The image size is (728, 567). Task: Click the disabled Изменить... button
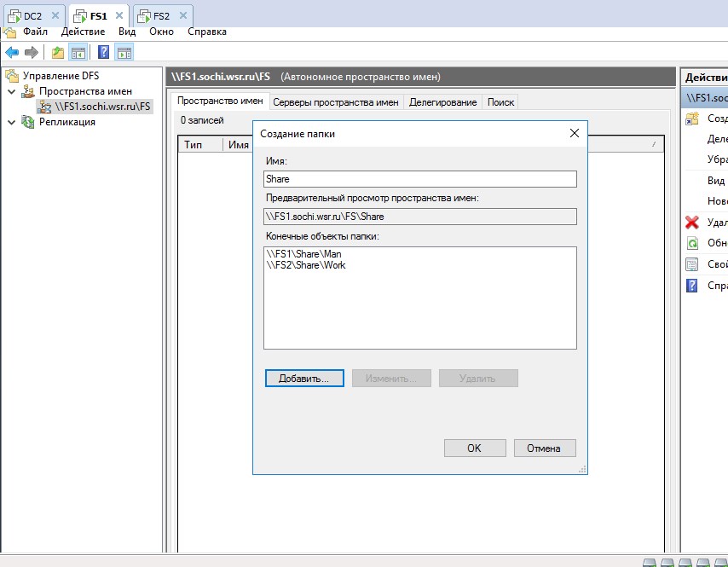tap(391, 378)
